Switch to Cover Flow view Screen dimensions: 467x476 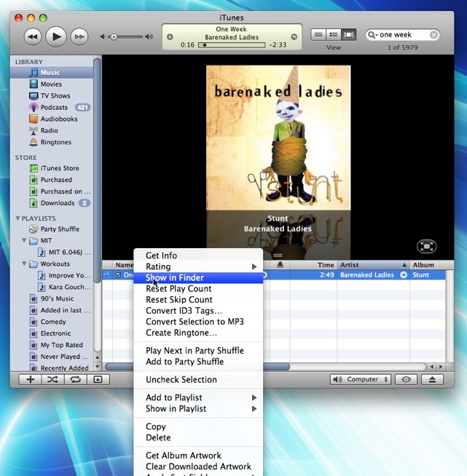(x=348, y=35)
